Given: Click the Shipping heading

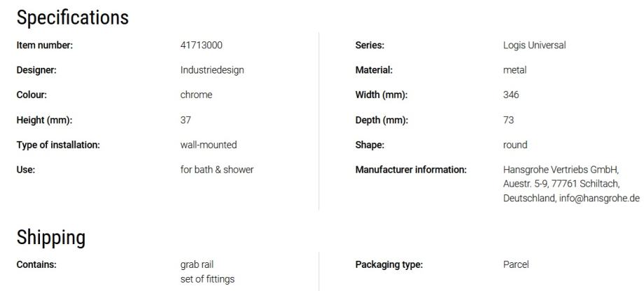Looking at the screenshot, I should click(50, 238).
